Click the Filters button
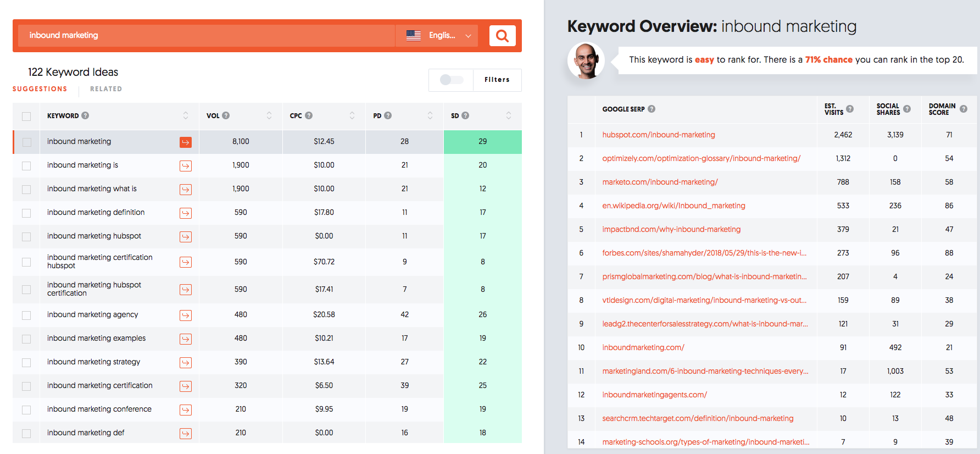This screenshot has height=454, width=980. tap(497, 80)
